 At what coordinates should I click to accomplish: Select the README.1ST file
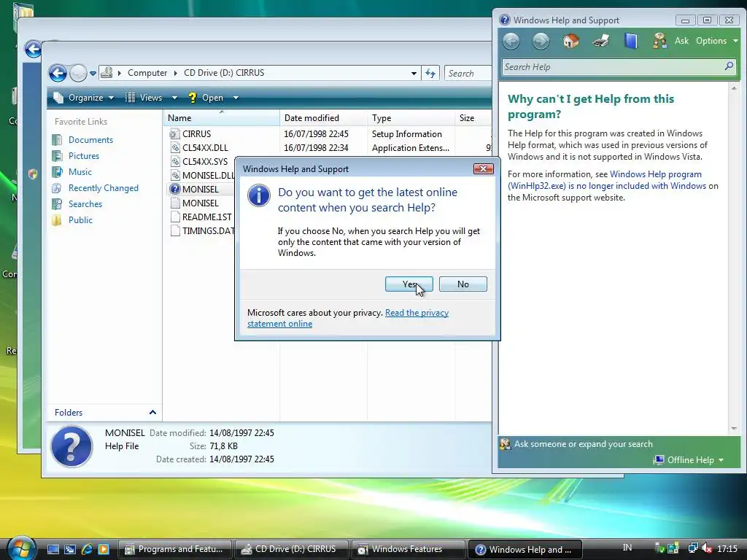[x=201, y=217]
